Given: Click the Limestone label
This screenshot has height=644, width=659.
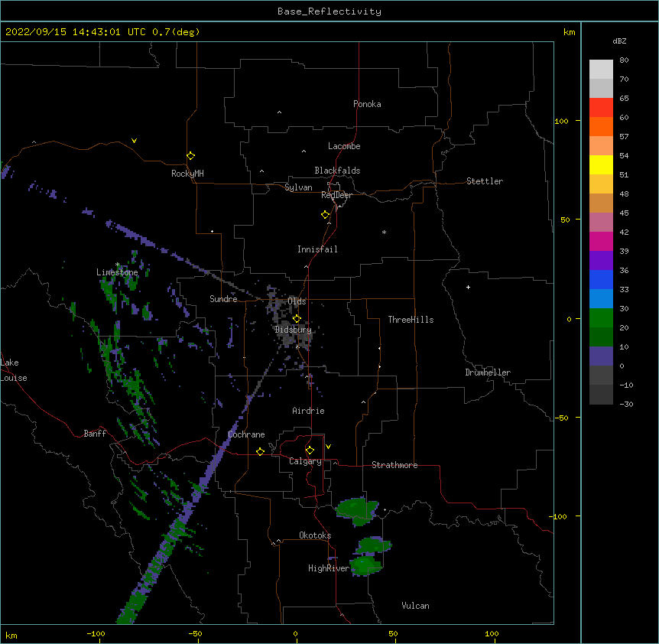Looking at the screenshot, I should pos(117,272).
